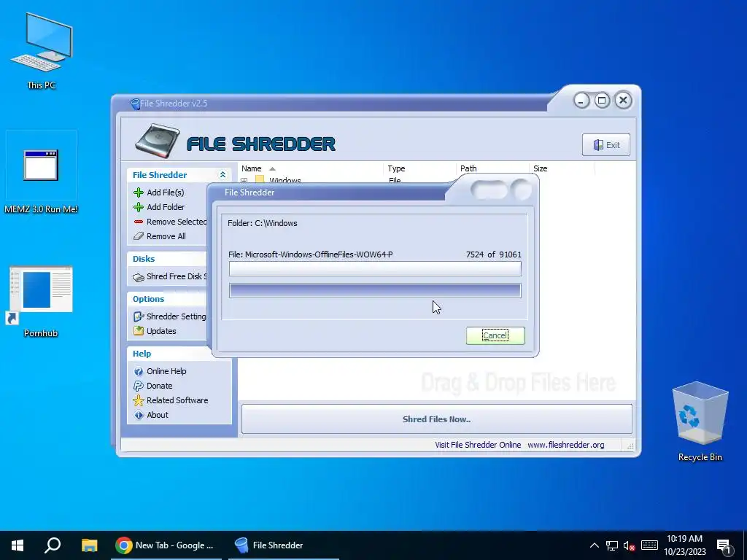Image resolution: width=747 pixels, height=560 pixels.
Task: Click the muted volume tray icon
Action: (x=630, y=545)
